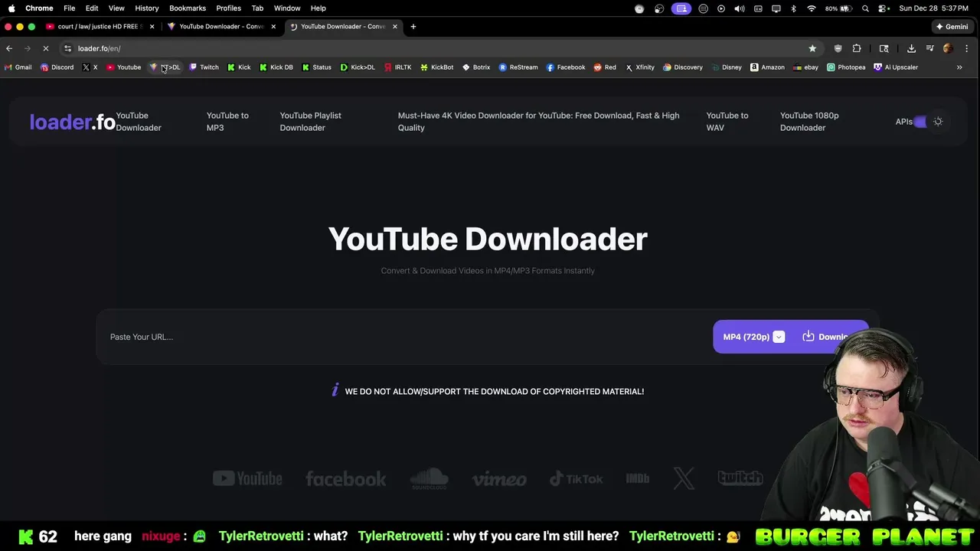Open the KickBot bookmark

436,67
